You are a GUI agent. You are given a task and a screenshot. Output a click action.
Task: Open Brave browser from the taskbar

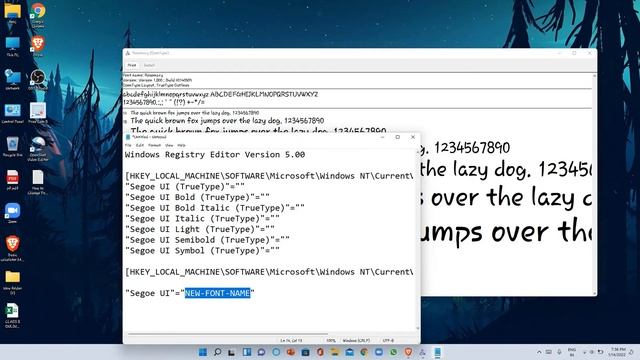click(x=408, y=352)
